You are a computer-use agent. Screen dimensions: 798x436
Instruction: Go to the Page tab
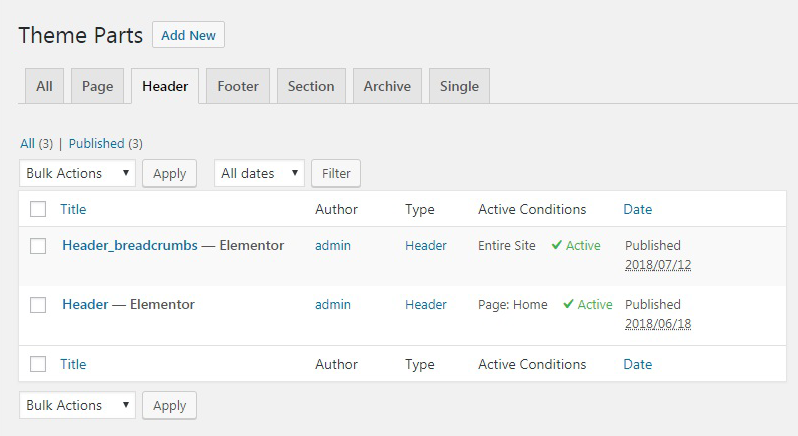97,86
